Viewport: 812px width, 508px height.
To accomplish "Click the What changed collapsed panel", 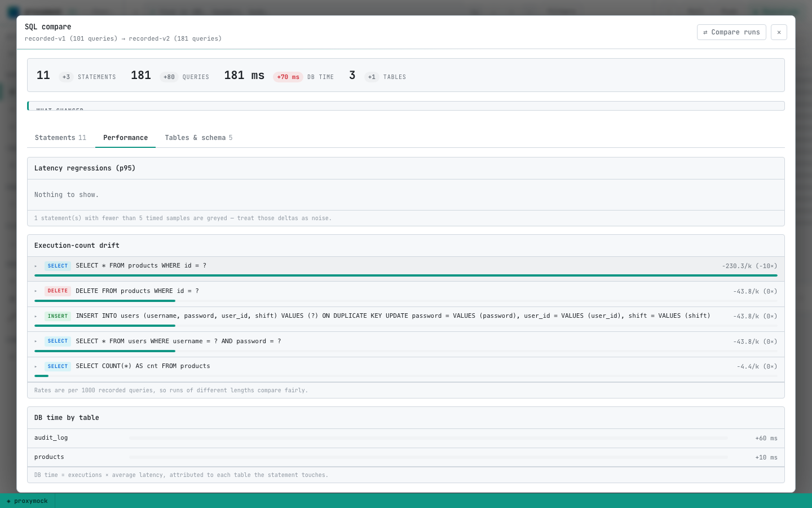I will 406,106.
